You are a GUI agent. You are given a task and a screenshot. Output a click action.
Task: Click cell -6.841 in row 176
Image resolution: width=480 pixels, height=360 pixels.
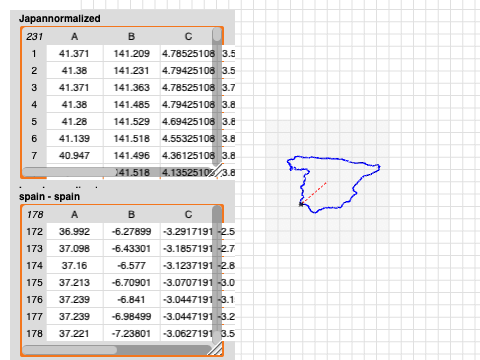[132, 300]
